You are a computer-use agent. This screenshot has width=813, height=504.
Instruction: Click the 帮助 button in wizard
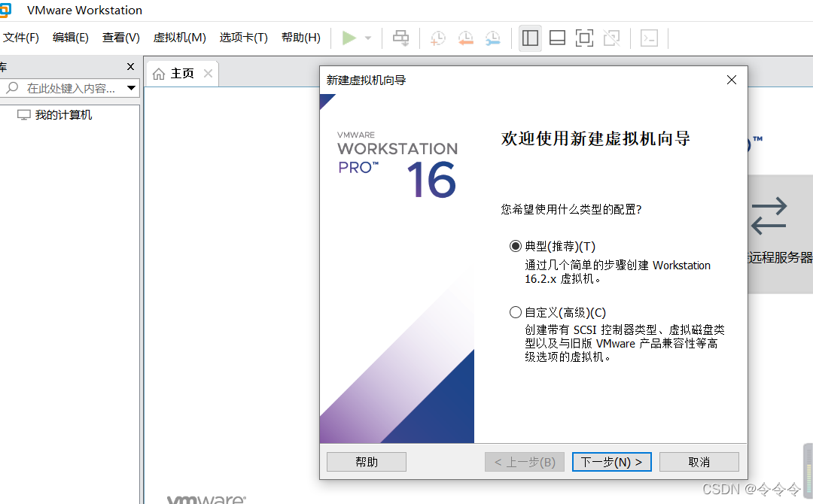coord(367,462)
